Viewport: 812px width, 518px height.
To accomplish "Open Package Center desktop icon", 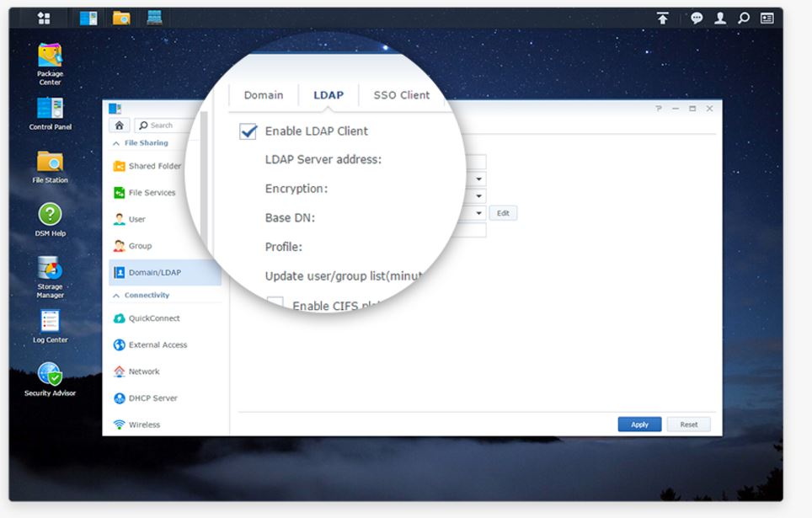I will click(51, 64).
